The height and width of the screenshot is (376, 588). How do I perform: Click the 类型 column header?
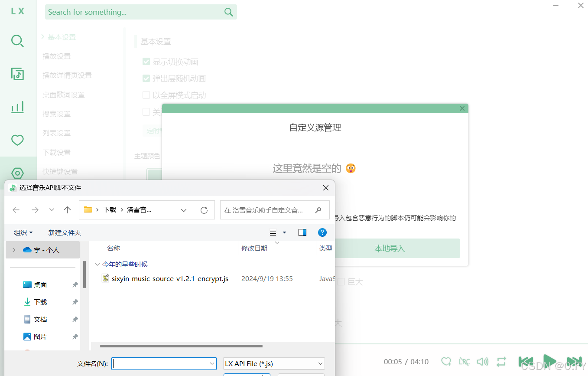[325, 248]
